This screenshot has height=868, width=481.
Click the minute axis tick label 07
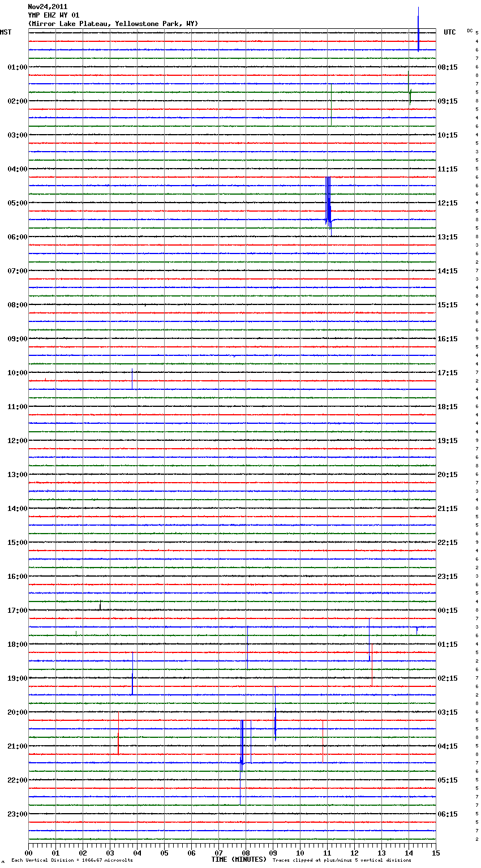[218, 853]
